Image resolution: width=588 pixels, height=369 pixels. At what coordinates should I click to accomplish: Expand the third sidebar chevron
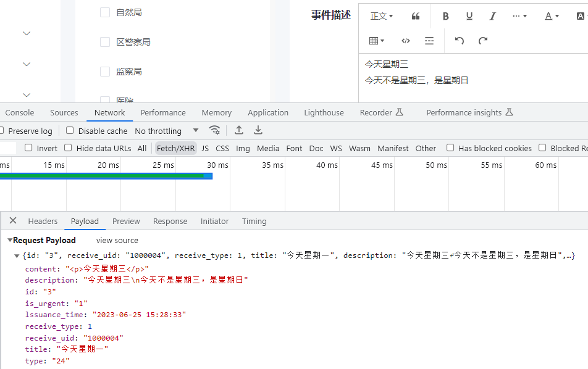tap(27, 95)
